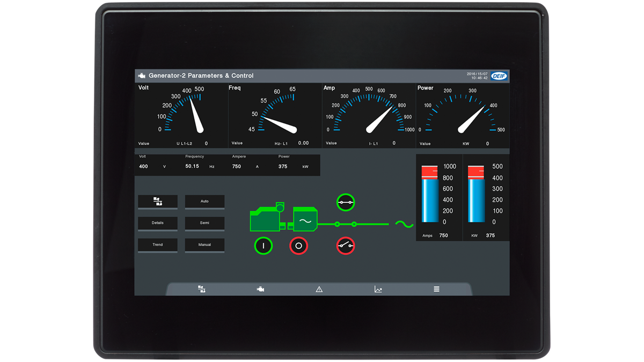This screenshot has height=362, width=644.
Task: Click the green generator symbol
Action: click(304, 221)
